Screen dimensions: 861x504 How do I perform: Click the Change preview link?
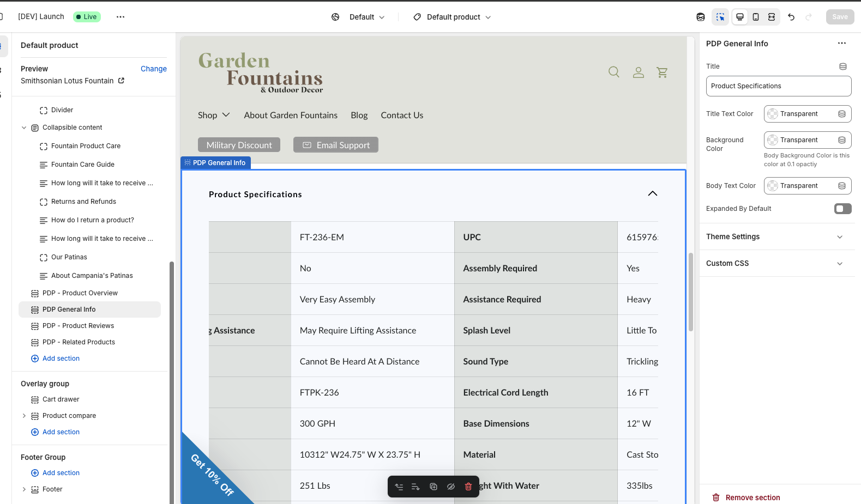pos(153,69)
